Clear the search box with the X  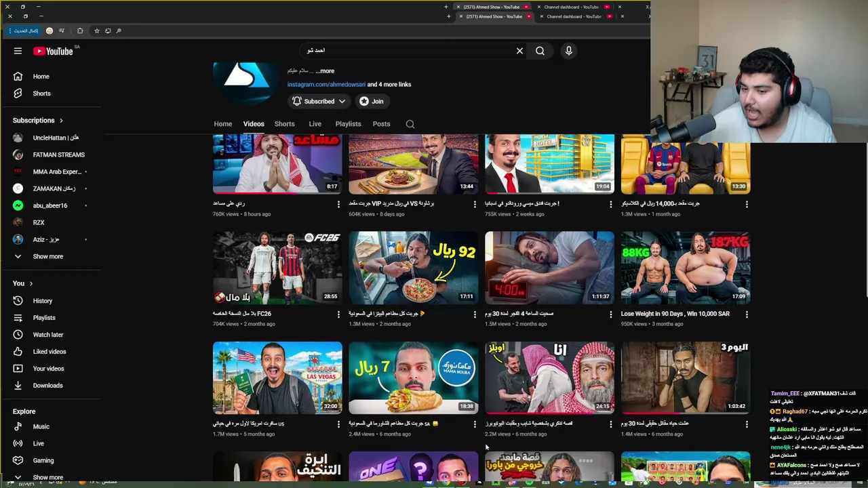coord(519,51)
